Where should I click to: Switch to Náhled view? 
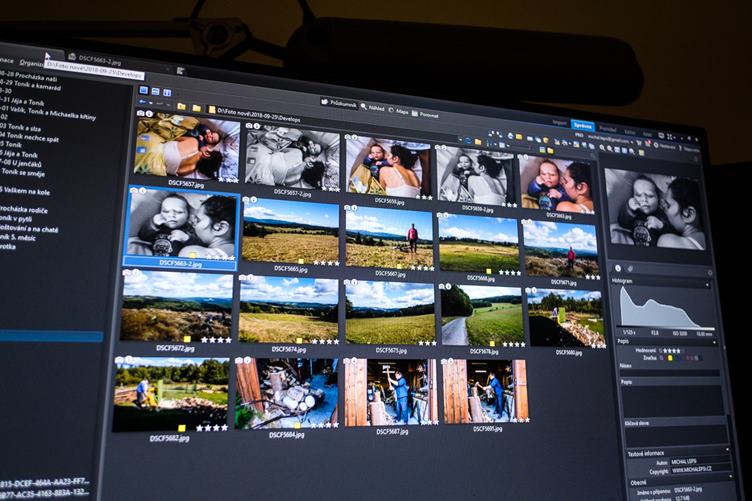pyautogui.click(x=373, y=107)
